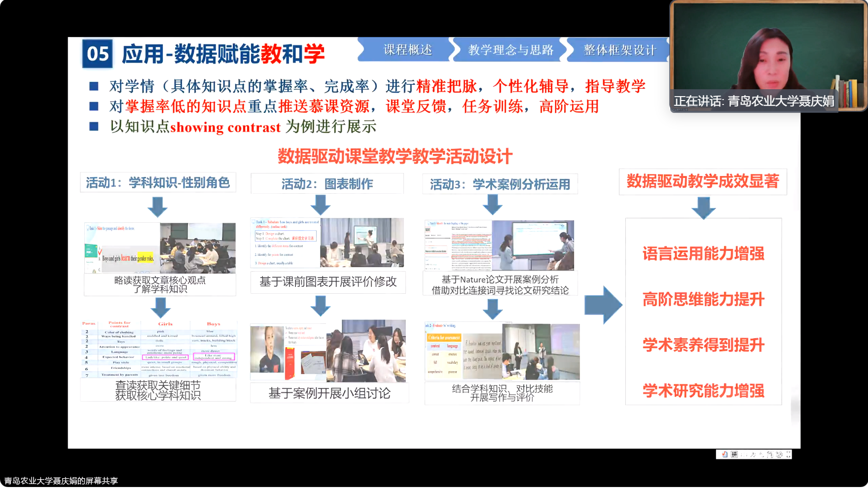Viewport: 868px width, 488px height.
Task: Click the IME checkmark icon in language bar
Action: [x=724, y=454]
